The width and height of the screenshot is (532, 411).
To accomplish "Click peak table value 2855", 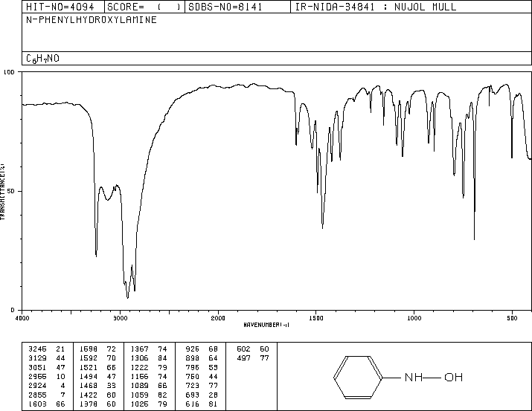I will coord(37,395).
